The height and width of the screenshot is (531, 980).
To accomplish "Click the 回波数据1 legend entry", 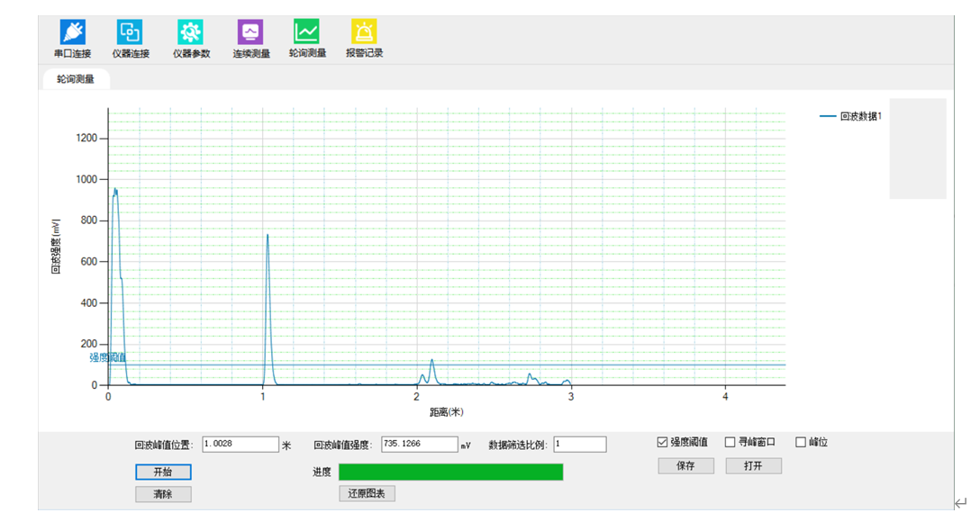I will pyautogui.click(x=850, y=116).
